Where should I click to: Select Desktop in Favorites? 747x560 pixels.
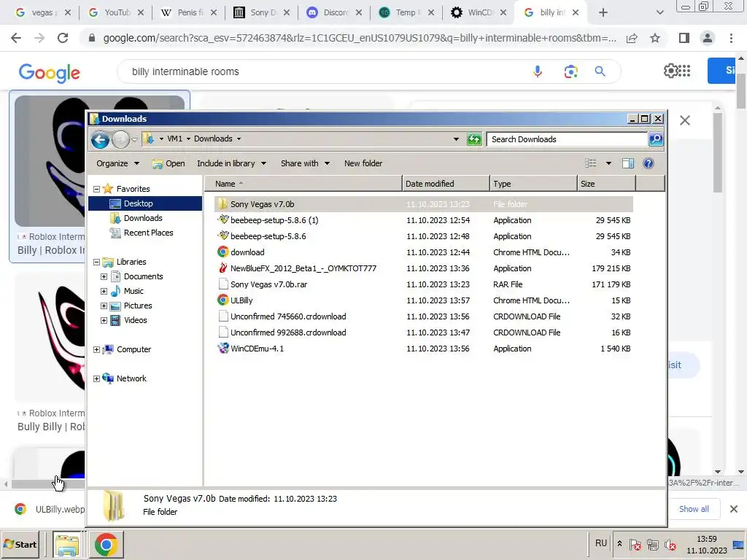145,203
